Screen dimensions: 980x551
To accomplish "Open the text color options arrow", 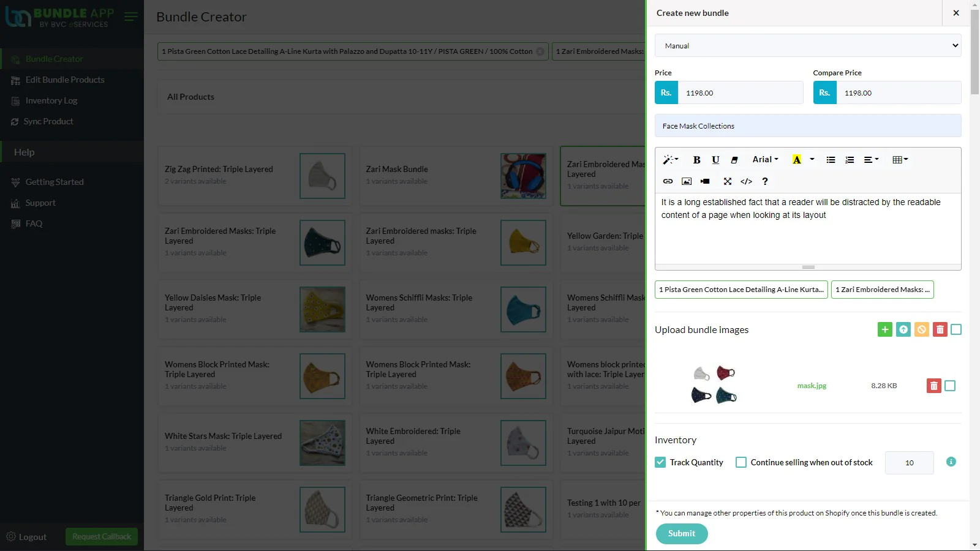I will point(812,160).
